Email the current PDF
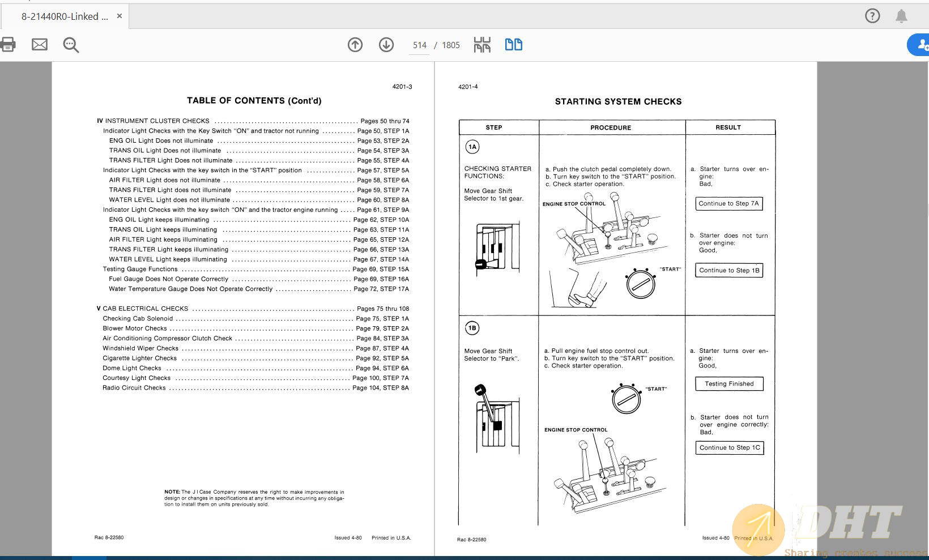Image resolution: width=929 pixels, height=560 pixels. tap(39, 44)
